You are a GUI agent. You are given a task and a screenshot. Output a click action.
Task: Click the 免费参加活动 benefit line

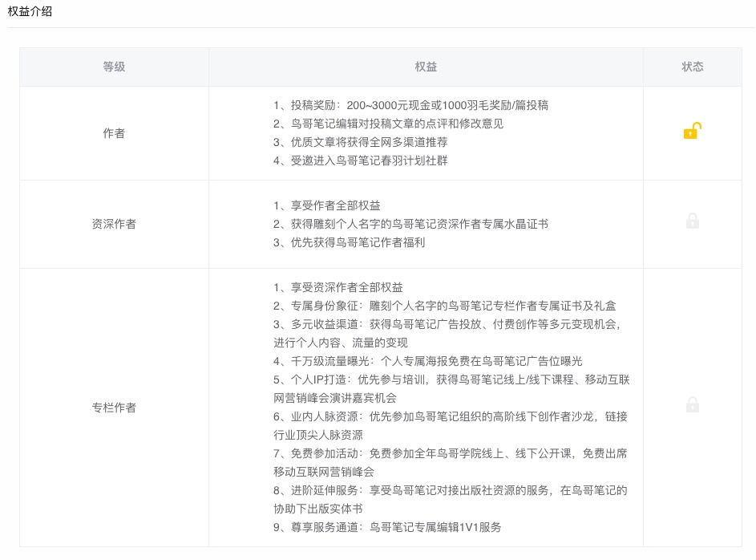coord(451,463)
